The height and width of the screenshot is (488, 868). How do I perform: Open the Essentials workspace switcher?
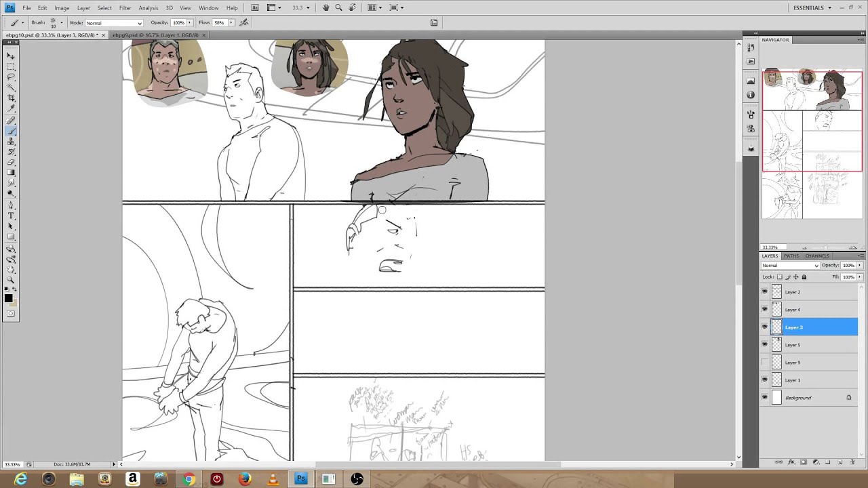(812, 7)
